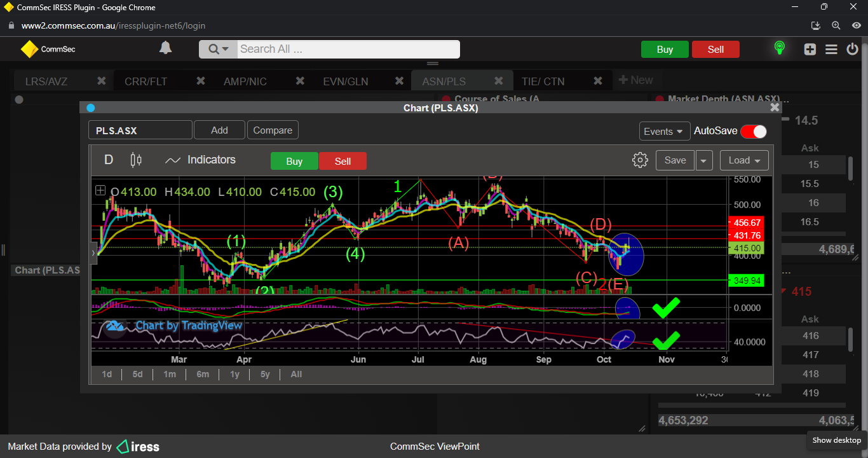Open the candlestick chart style icon
The width and height of the screenshot is (868, 458).
136,160
